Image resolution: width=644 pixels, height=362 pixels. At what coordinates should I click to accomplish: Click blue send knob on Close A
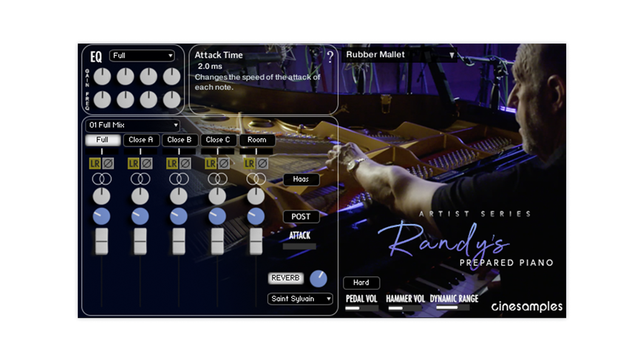[140, 216]
